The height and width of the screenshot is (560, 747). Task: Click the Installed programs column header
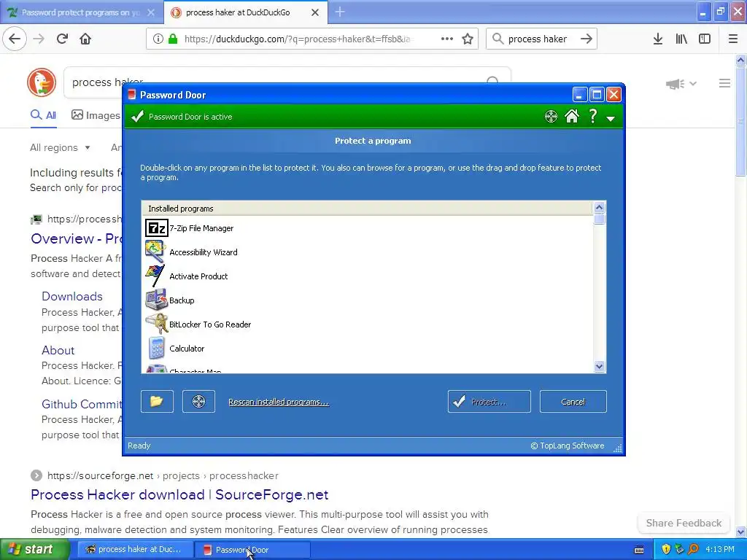(x=367, y=209)
